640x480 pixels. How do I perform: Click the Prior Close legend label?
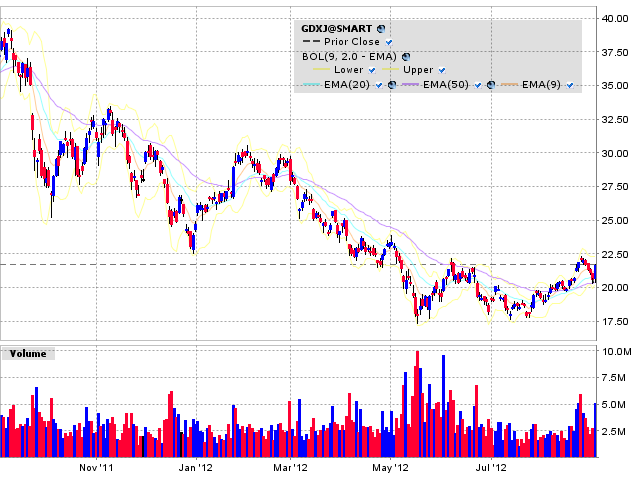pyautogui.click(x=352, y=42)
